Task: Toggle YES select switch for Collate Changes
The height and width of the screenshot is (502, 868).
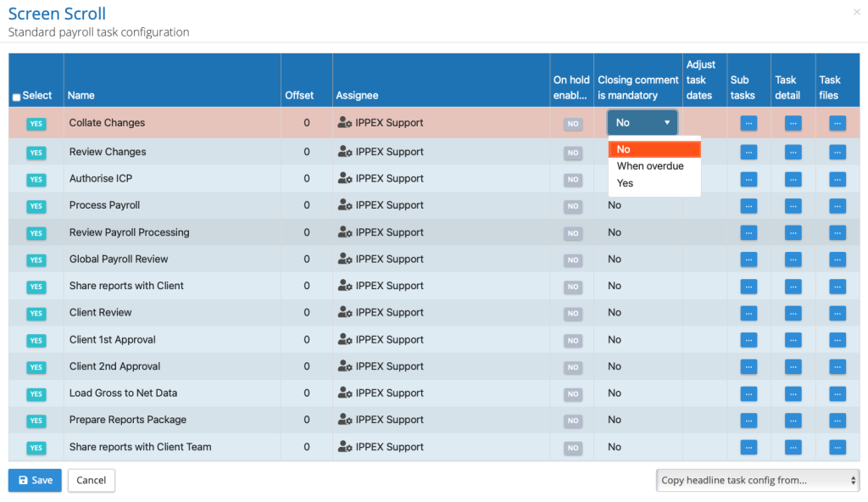Action: tap(36, 124)
